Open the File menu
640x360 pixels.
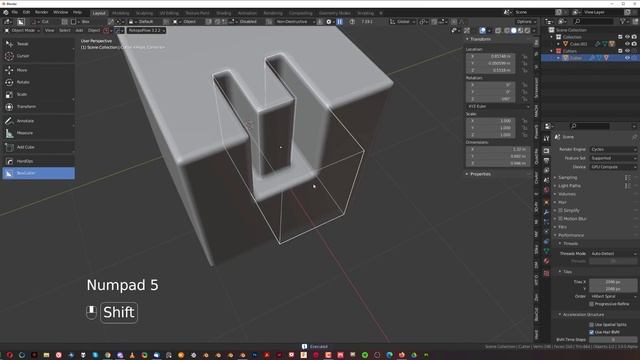coord(15,13)
